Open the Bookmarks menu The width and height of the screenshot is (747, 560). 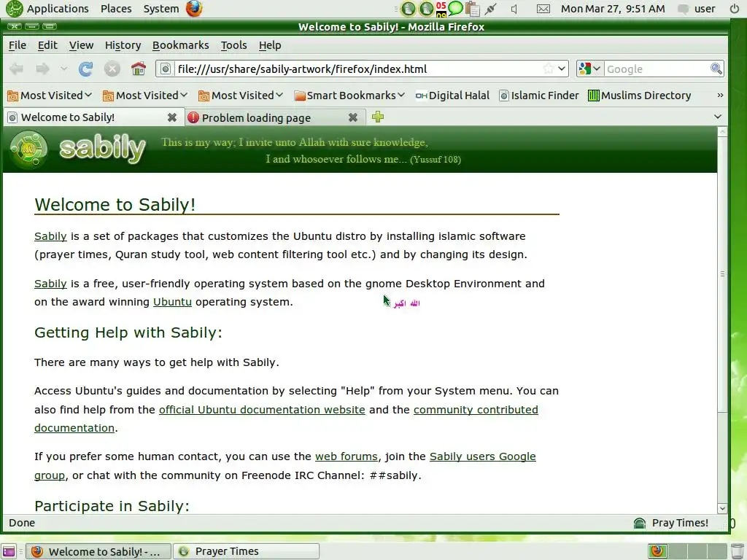click(x=181, y=45)
